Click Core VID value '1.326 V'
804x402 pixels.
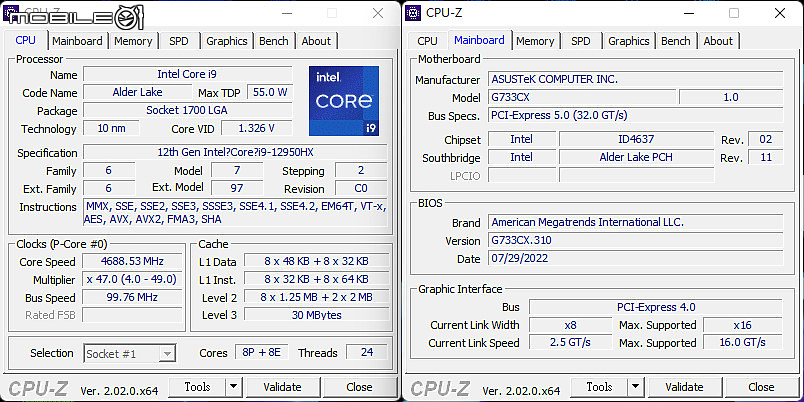[x=257, y=128]
